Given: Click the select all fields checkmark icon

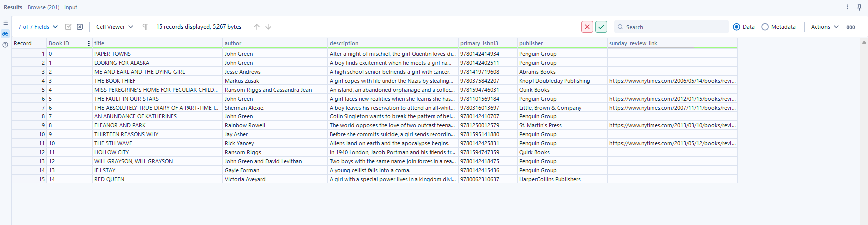Looking at the screenshot, I should coord(68,27).
